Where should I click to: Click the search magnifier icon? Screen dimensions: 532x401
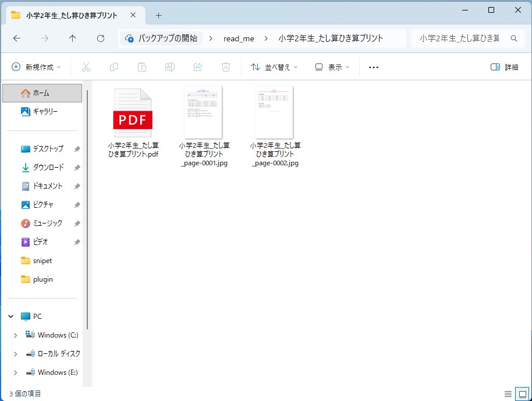(x=514, y=38)
